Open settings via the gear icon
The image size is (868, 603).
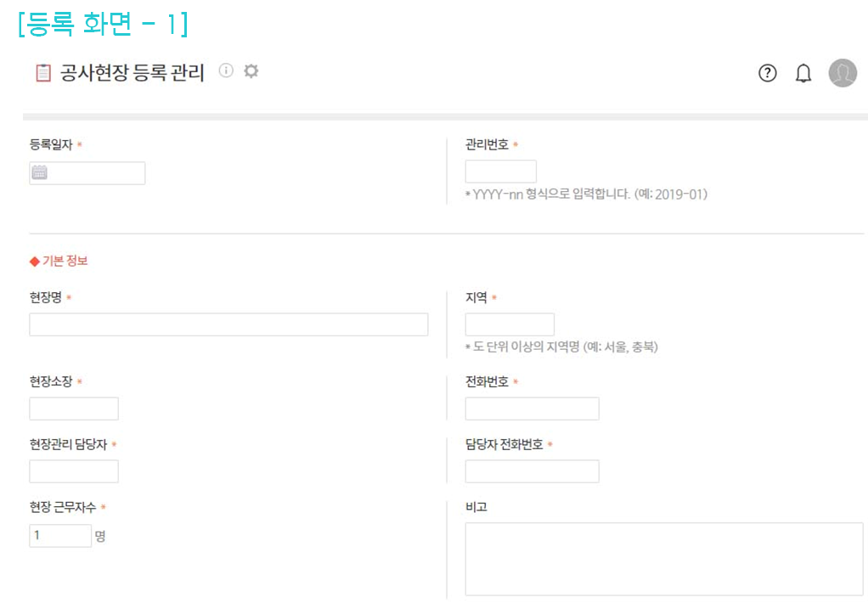point(251,71)
